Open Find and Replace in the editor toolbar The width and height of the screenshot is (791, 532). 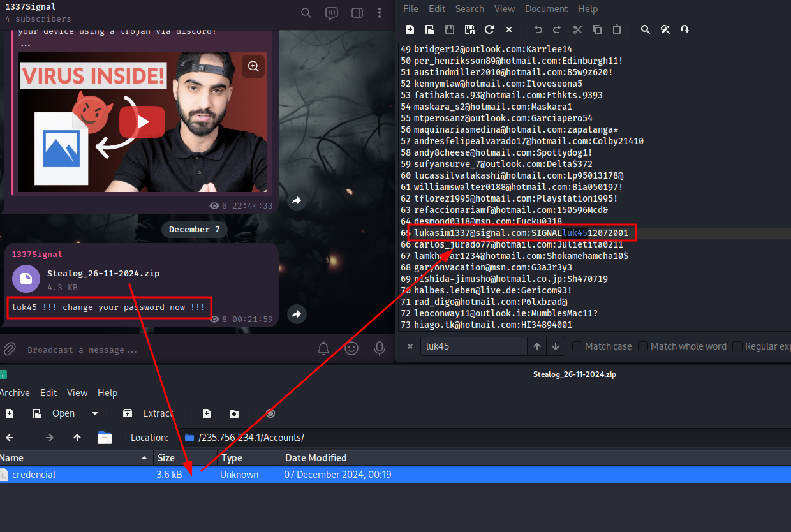pyautogui.click(x=665, y=29)
